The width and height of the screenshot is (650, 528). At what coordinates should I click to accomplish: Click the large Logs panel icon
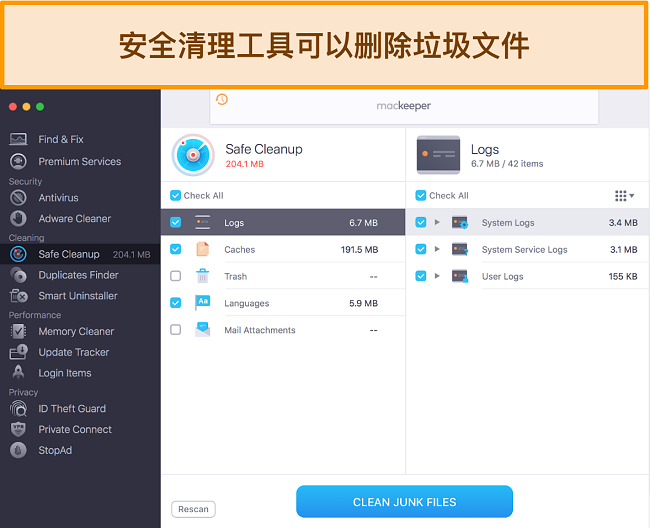(x=438, y=155)
